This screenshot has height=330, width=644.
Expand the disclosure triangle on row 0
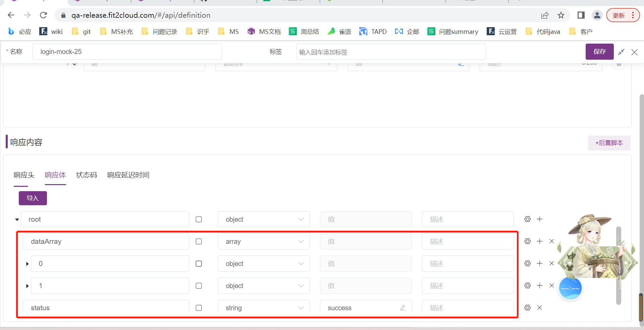coord(27,264)
